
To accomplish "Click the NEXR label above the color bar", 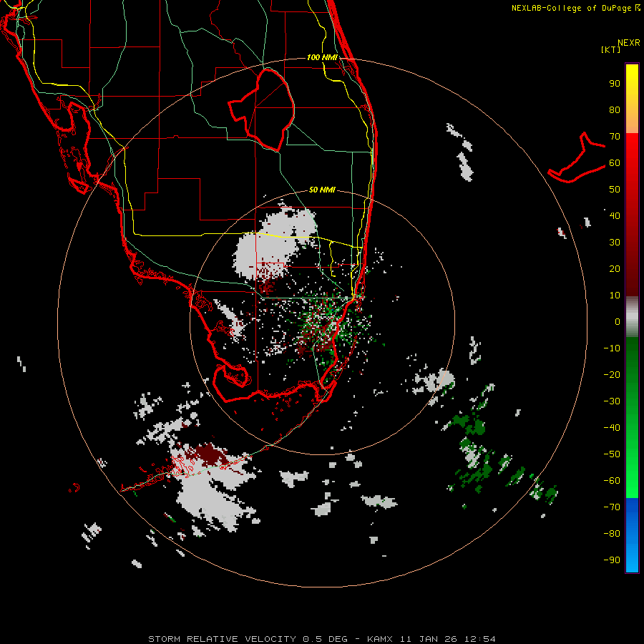I will tap(628, 43).
